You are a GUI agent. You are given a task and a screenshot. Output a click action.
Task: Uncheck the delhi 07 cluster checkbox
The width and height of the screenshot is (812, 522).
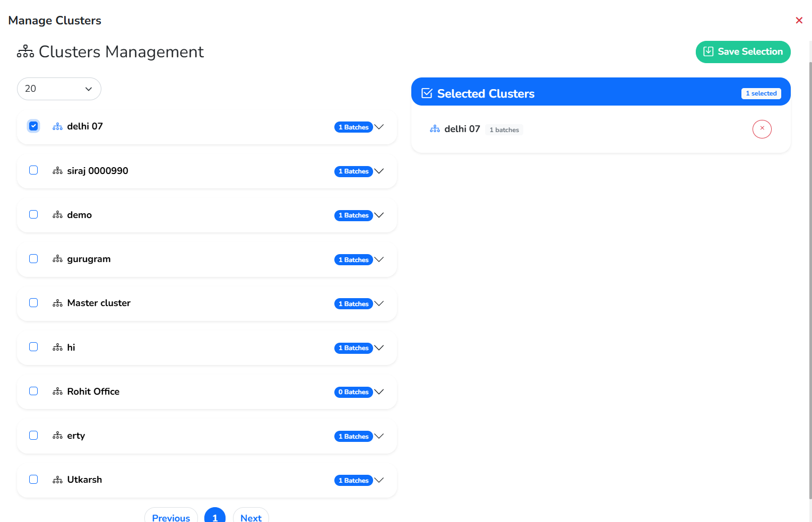[33, 126]
